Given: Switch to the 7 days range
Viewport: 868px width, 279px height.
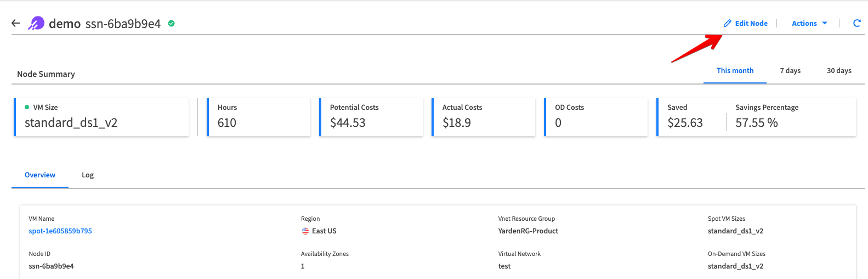Looking at the screenshot, I should pyautogui.click(x=790, y=71).
